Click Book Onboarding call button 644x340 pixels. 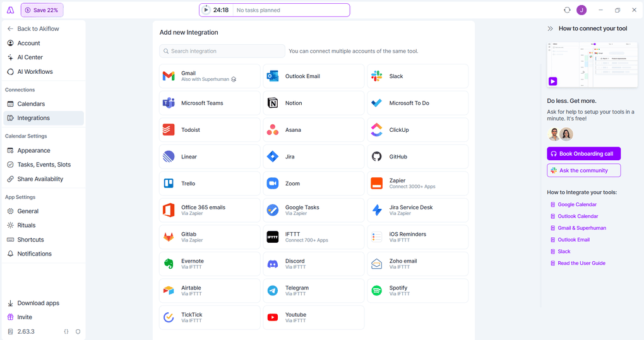click(x=583, y=154)
